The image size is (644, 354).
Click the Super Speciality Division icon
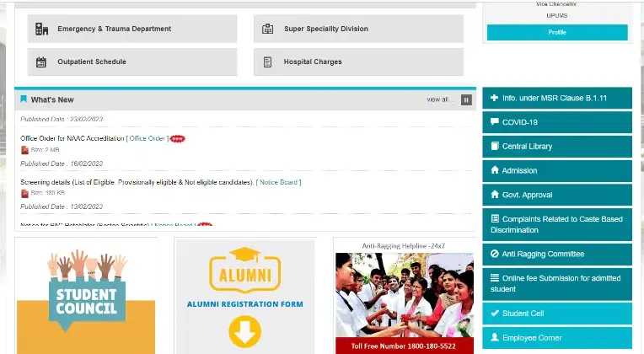coord(268,29)
